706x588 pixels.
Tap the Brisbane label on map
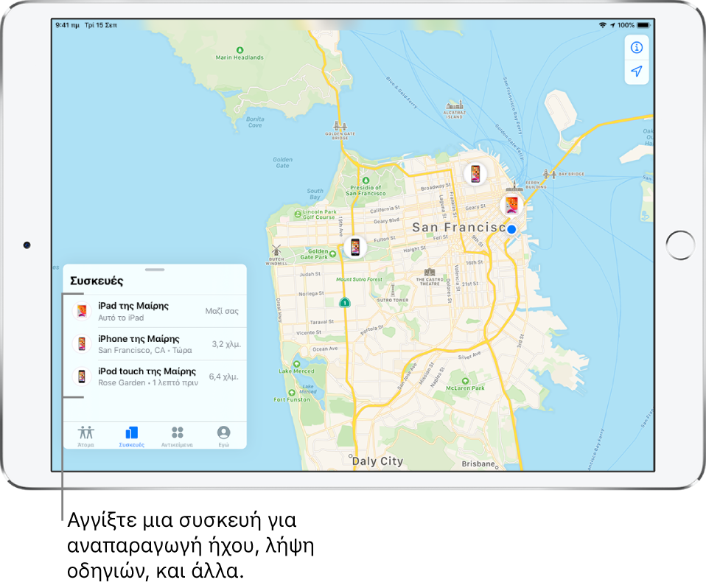click(x=478, y=463)
